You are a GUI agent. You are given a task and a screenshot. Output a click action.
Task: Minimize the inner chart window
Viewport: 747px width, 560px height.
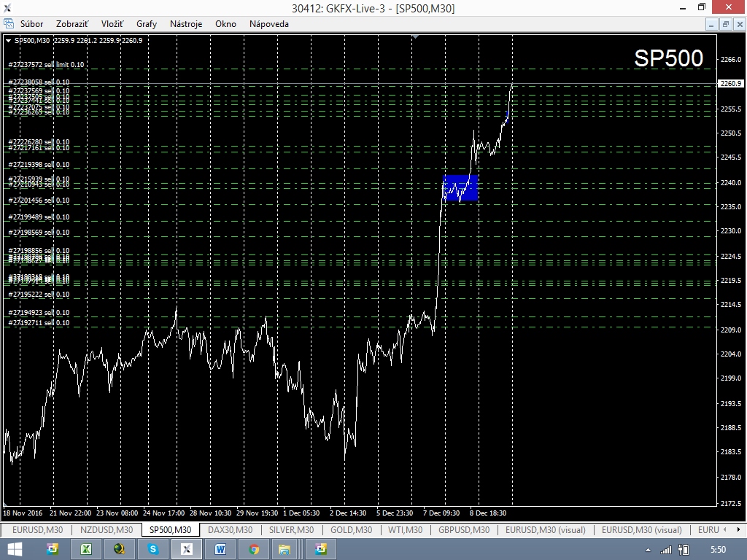point(711,24)
